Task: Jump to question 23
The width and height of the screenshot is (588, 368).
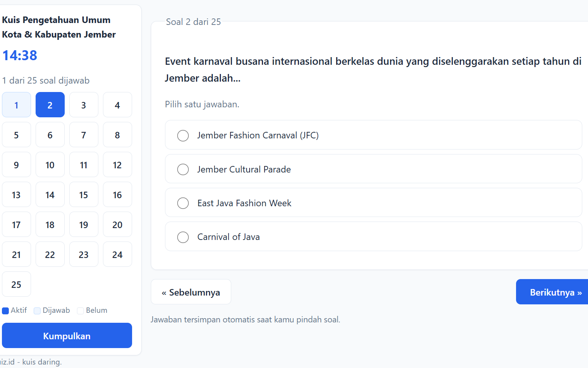Action: coord(84,254)
